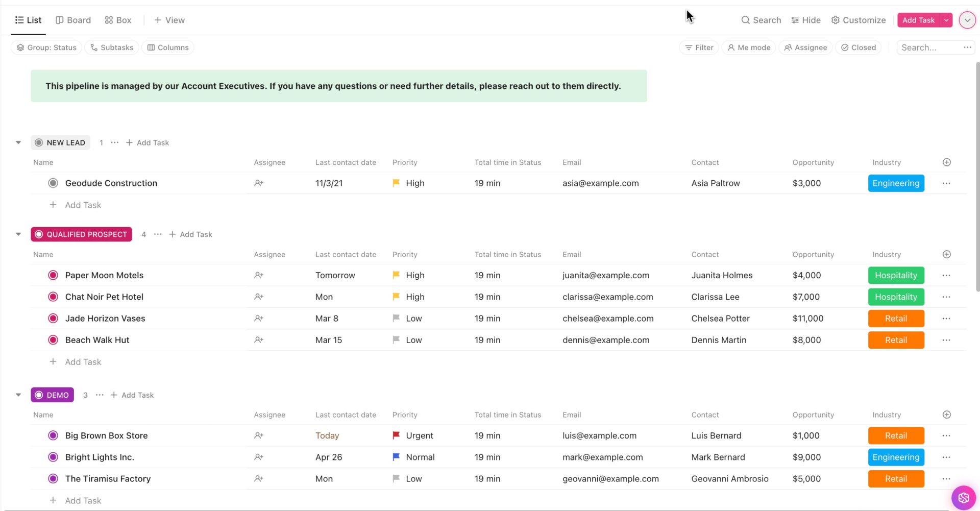Toggle the Closed tasks filter
The height and width of the screenshot is (511, 980).
click(x=858, y=47)
